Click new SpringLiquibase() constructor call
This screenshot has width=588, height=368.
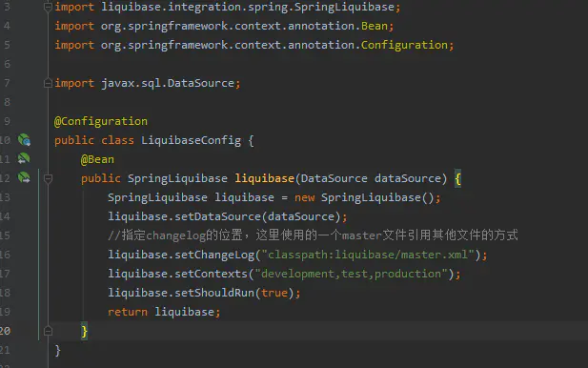coord(364,197)
